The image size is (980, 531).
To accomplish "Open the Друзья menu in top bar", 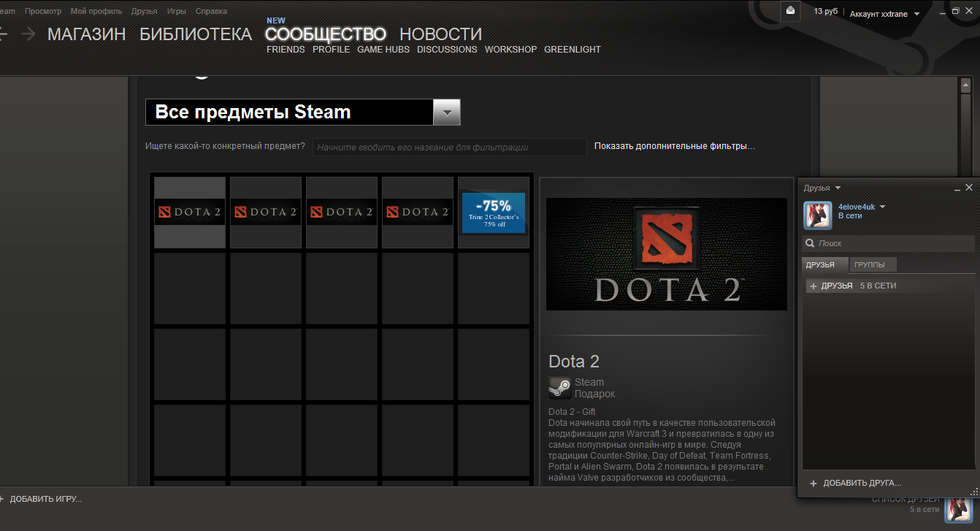I will pyautogui.click(x=144, y=12).
